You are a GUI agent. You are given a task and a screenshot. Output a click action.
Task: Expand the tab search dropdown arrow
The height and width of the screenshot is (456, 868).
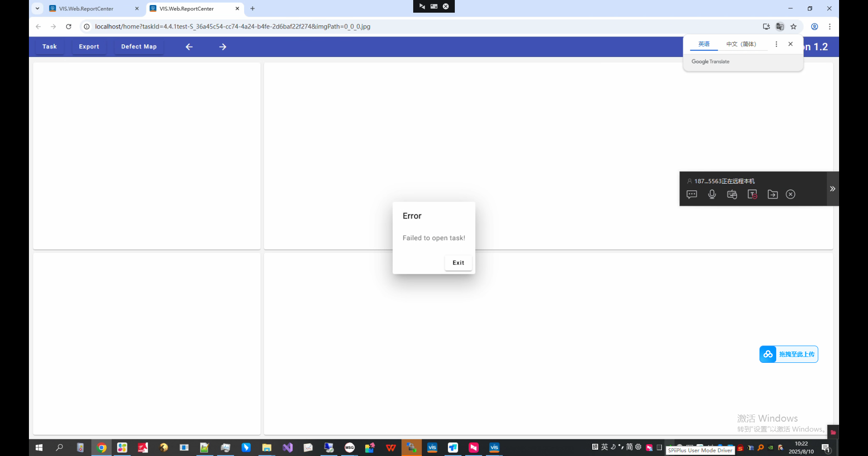[38, 9]
